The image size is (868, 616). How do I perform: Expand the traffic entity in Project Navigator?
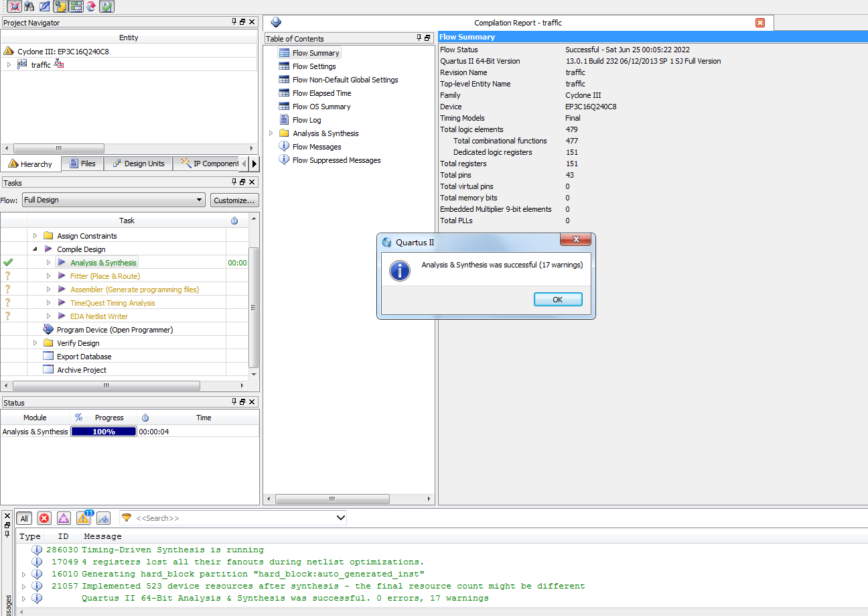click(9, 65)
